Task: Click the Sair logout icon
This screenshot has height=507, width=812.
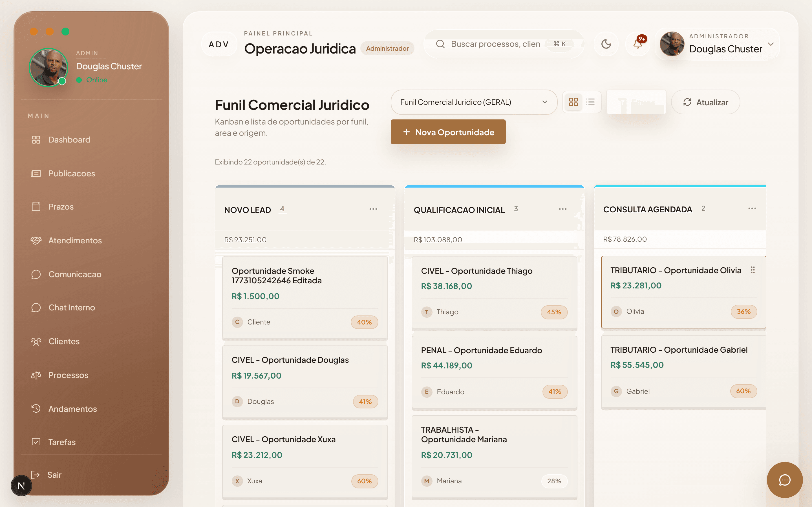Action: click(x=36, y=475)
